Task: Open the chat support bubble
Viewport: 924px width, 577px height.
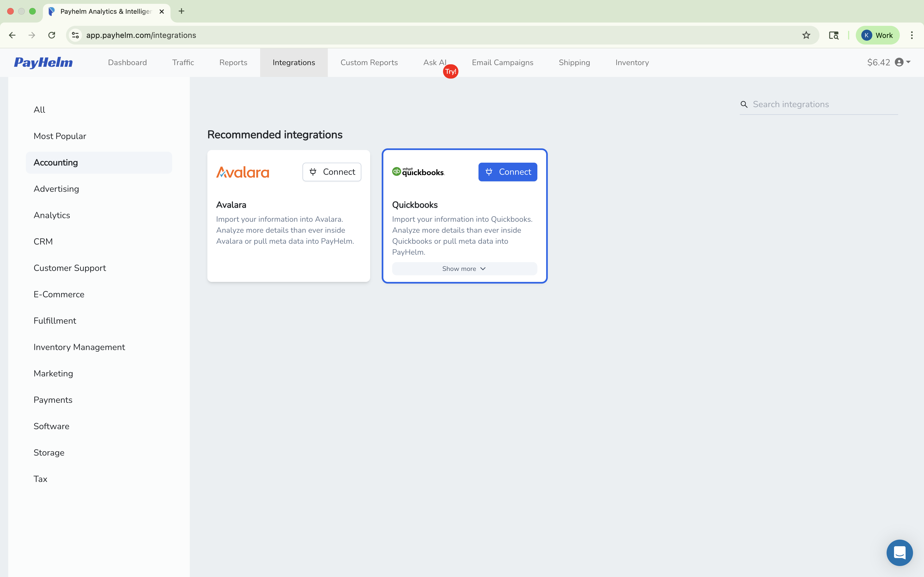Action: click(x=900, y=552)
